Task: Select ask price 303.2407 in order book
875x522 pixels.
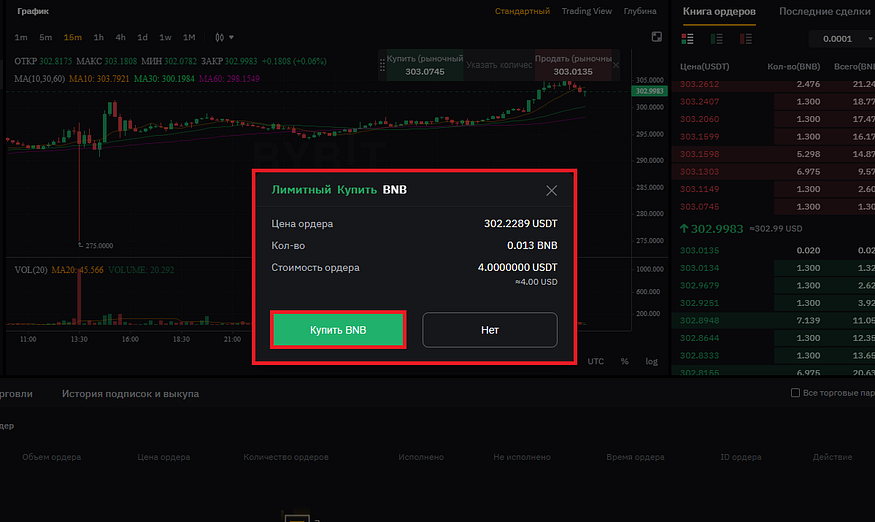Action: pos(699,102)
